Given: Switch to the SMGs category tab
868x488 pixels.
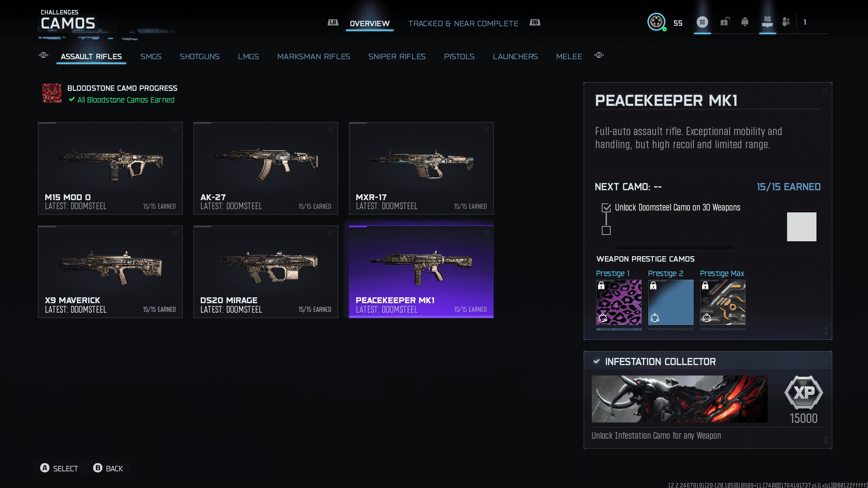Looking at the screenshot, I should click(x=151, y=56).
